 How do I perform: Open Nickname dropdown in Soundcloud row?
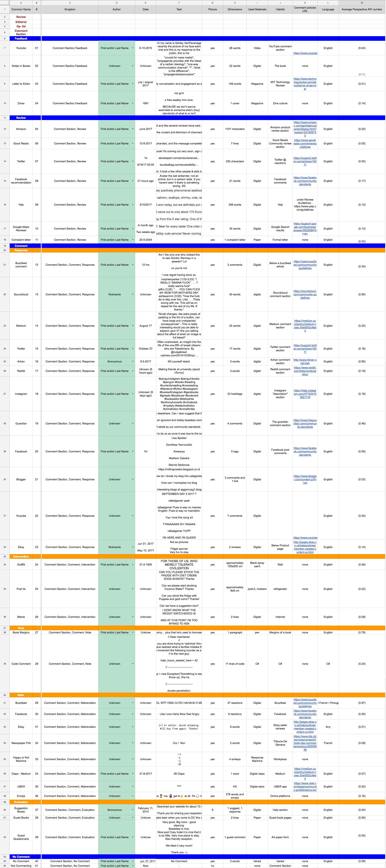pos(133,295)
